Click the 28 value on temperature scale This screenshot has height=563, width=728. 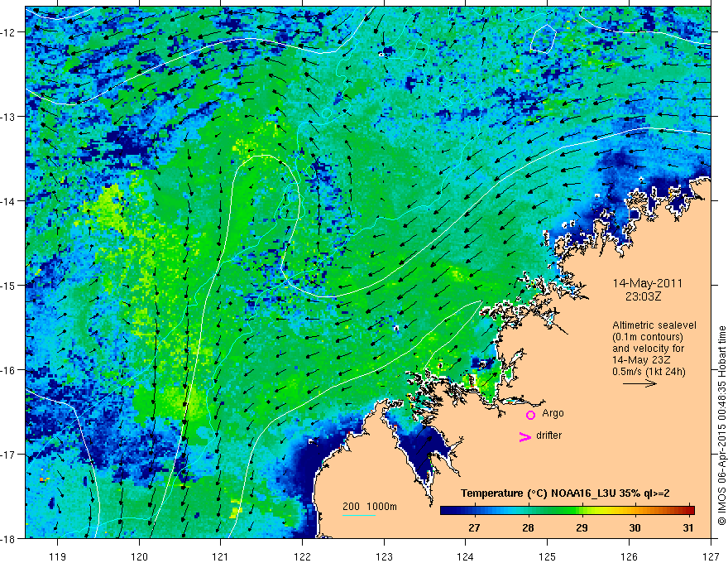point(528,527)
